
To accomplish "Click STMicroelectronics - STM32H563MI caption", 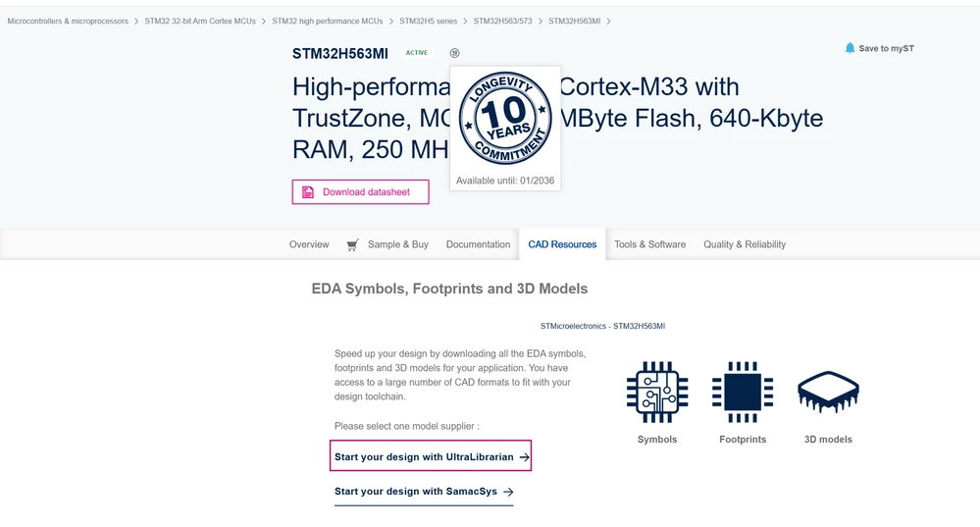I will tap(602, 327).
